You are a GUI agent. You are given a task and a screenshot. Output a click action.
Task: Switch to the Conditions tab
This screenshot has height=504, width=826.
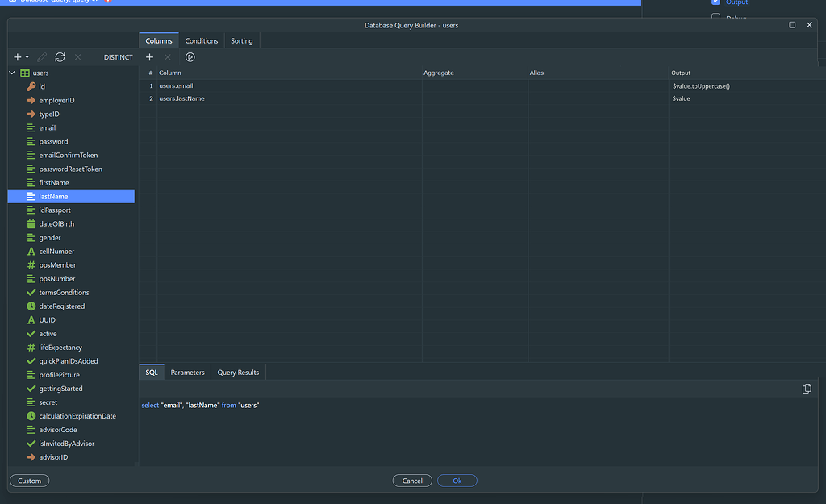click(x=201, y=40)
